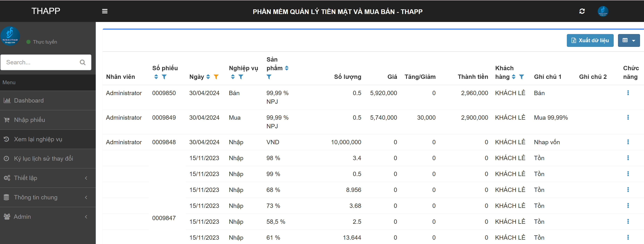Click the orange filter icon on Ngày column

click(x=216, y=77)
